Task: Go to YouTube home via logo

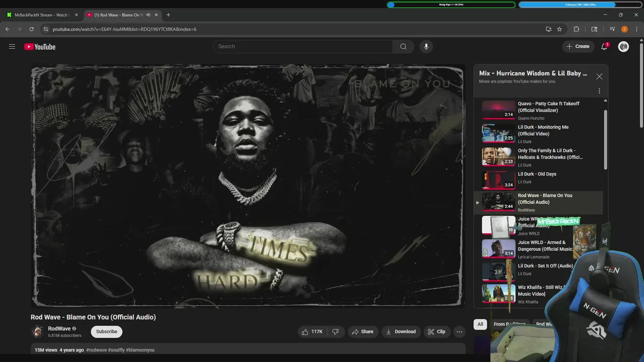Action: point(40,47)
